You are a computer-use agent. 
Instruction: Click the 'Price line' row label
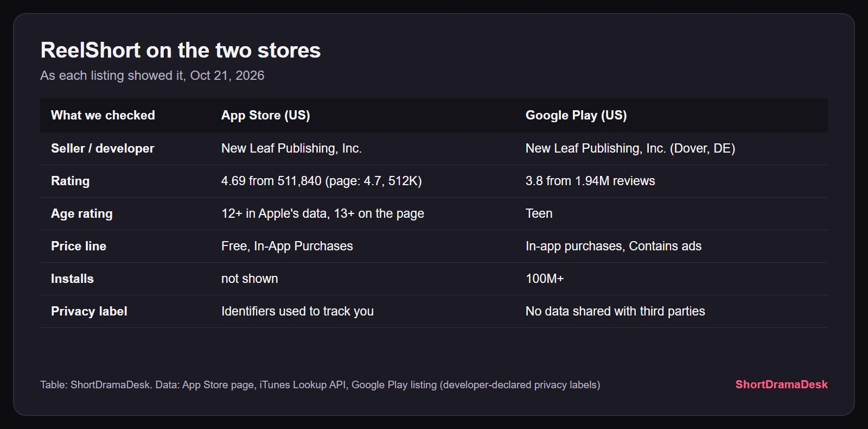[x=79, y=246]
